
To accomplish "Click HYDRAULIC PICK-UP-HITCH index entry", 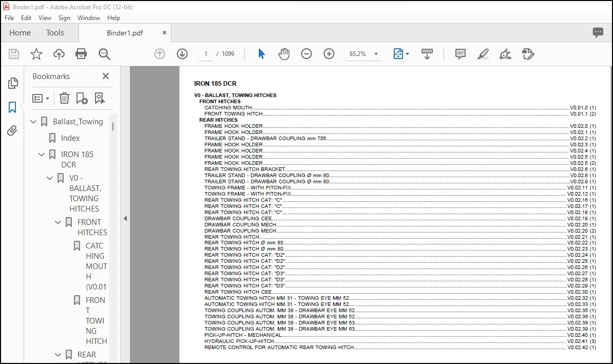I will 400,341.
